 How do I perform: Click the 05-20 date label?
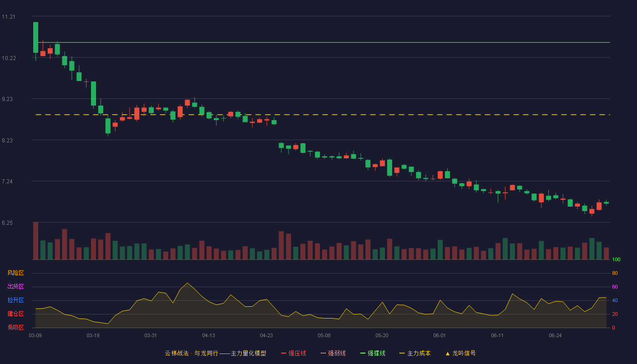[x=382, y=335]
